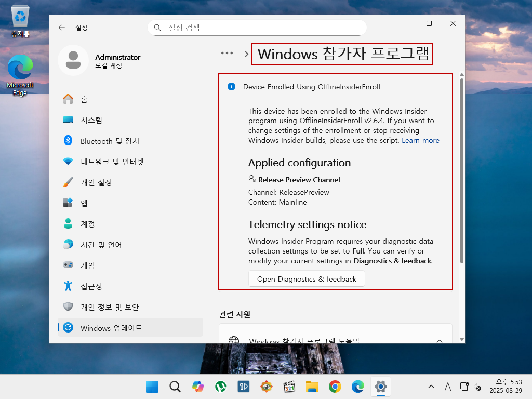
Task: Open 앱 settings
Action: point(130,203)
